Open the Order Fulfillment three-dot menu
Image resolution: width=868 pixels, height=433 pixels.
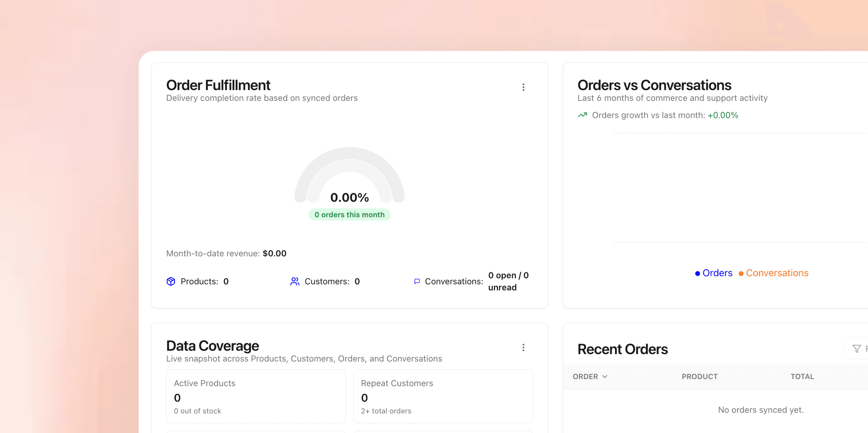pyautogui.click(x=523, y=87)
